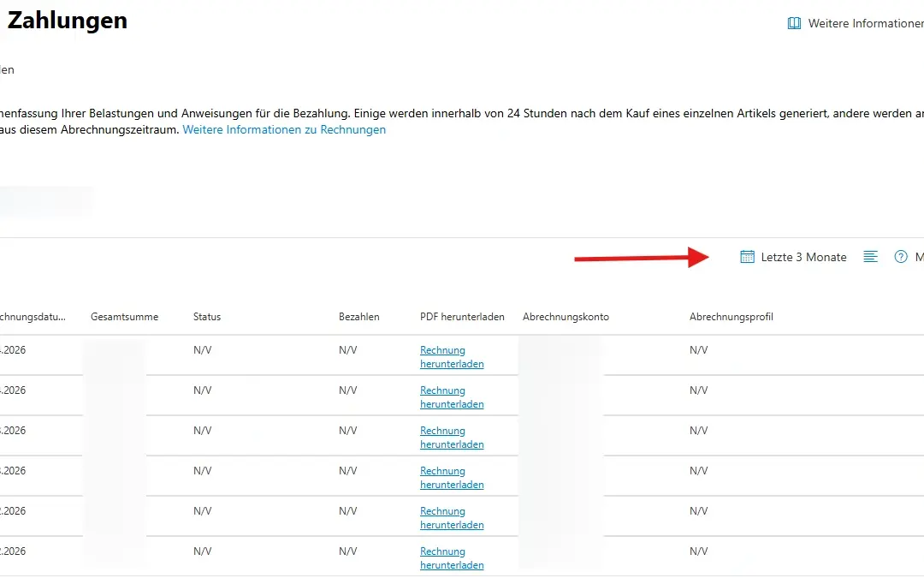Click Rechnung herunterladen in the last visible row

tap(451, 557)
